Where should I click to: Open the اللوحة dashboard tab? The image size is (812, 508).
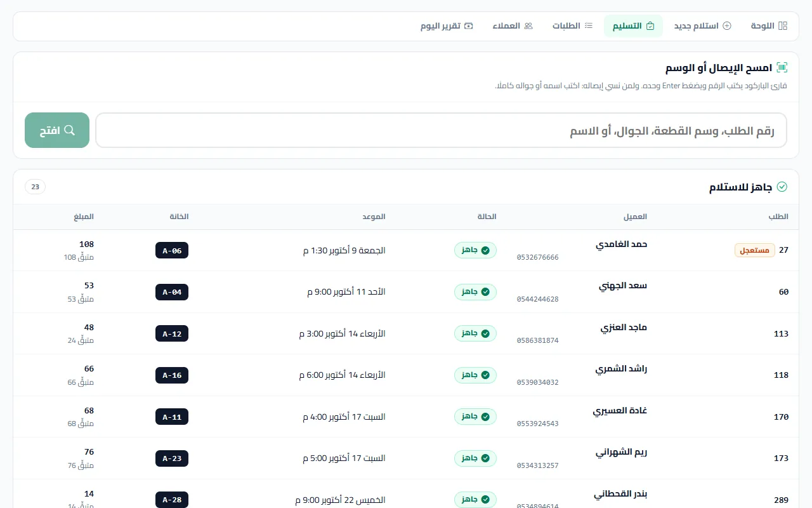coord(769,26)
